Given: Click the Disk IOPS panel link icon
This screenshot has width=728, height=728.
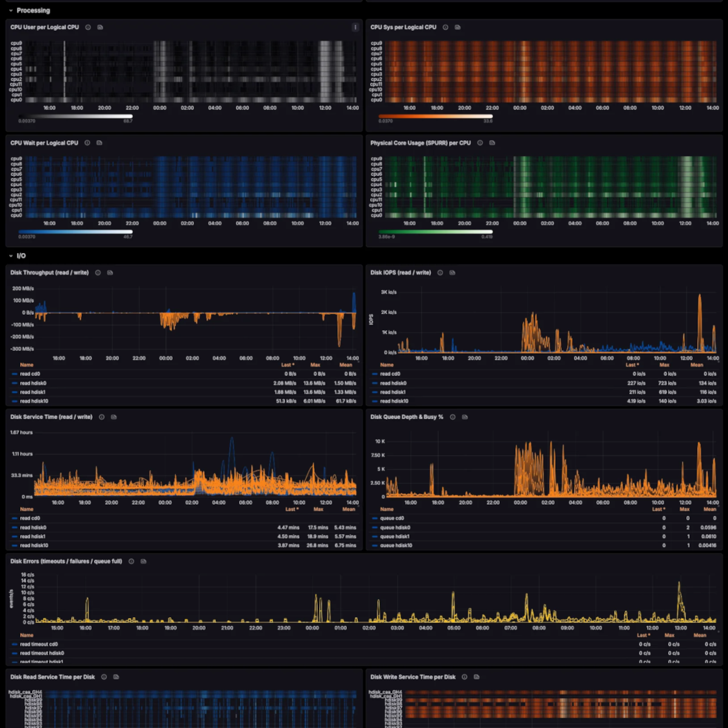Looking at the screenshot, I should [x=452, y=273].
